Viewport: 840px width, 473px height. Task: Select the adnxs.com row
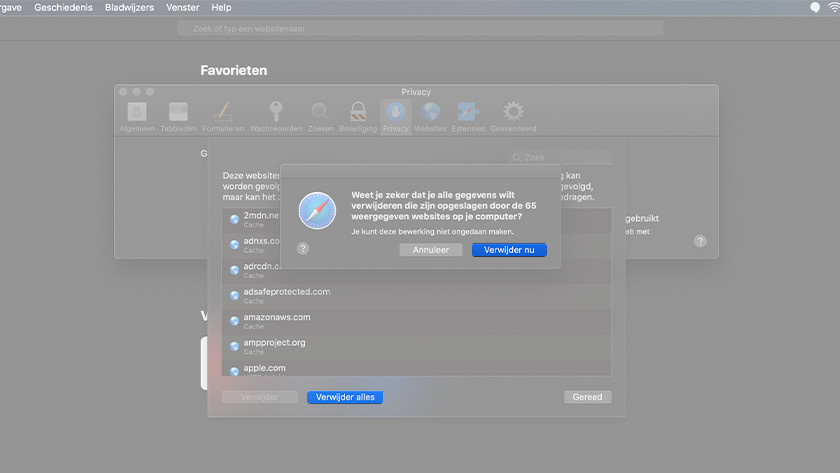[x=416, y=245]
